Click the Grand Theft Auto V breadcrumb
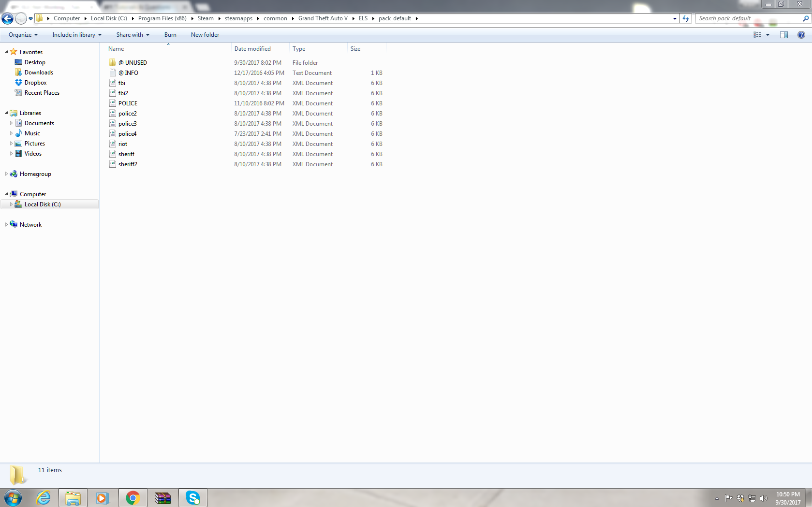Image resolution: width=812 pixels, height=507 pixels. point(323,18)
